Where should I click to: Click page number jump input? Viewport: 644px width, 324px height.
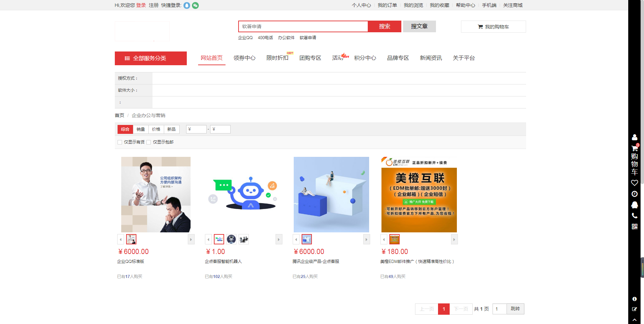(x=500, y=309)
